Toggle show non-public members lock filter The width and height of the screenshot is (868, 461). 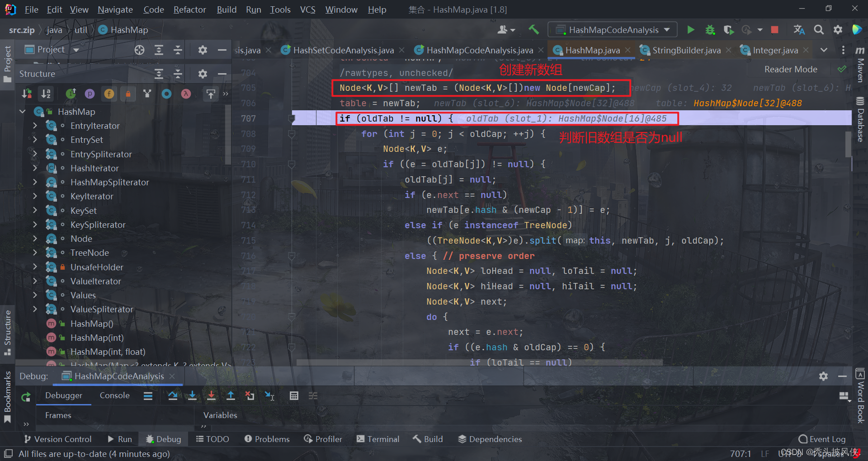pyautogui.click(x=128, y=94)
